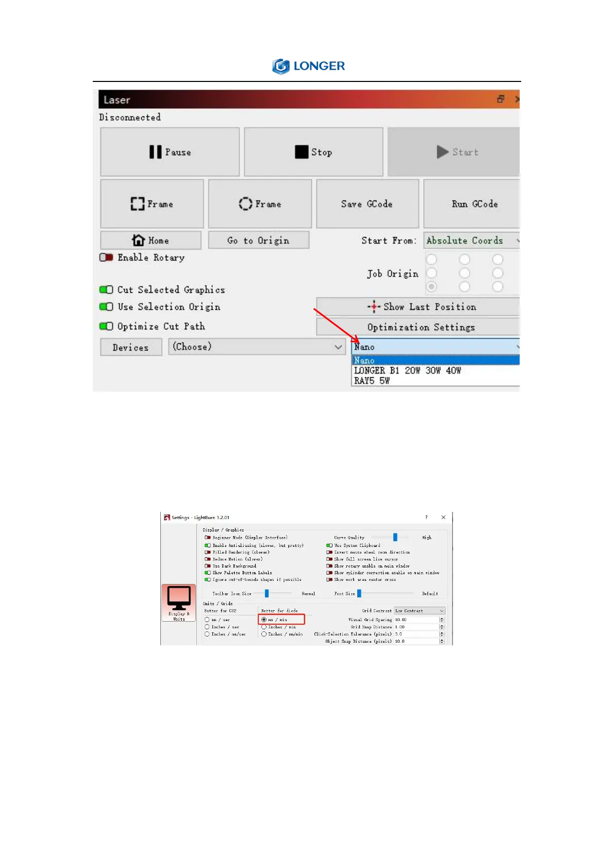This screenshot has height=868, width=614.
Task: Click the Pause button in Laser panel
Action: tap(170, 152)
